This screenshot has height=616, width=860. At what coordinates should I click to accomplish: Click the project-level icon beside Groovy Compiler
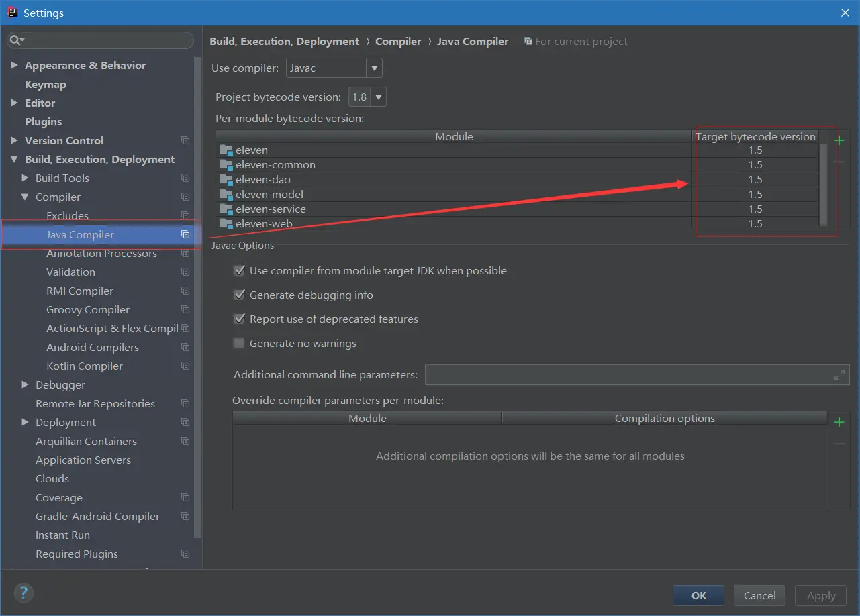[185, 310]
